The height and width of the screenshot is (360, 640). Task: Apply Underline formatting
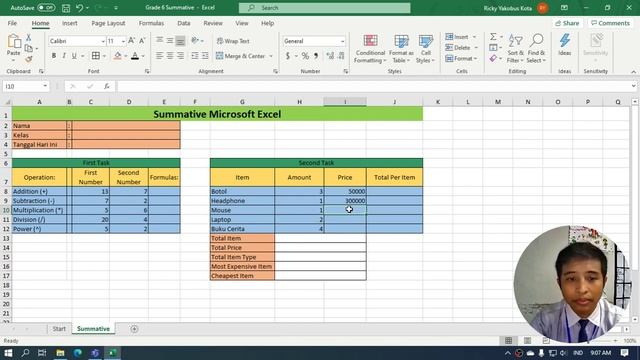[x=74, y=56]
